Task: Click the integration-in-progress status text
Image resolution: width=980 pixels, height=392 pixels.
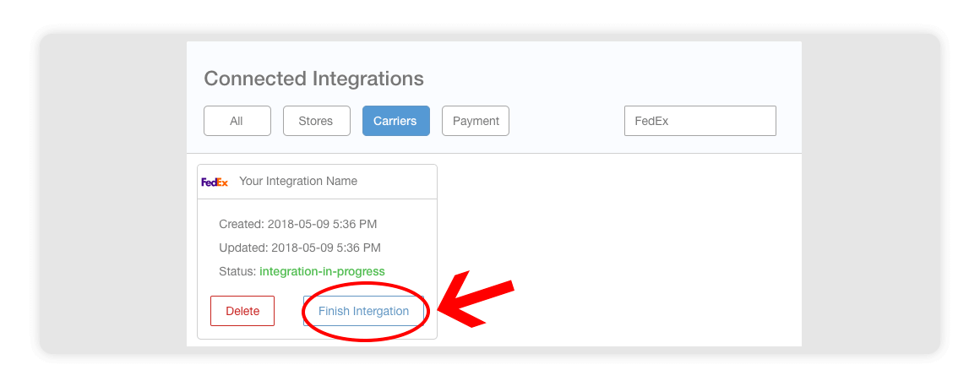Action: 322,271
